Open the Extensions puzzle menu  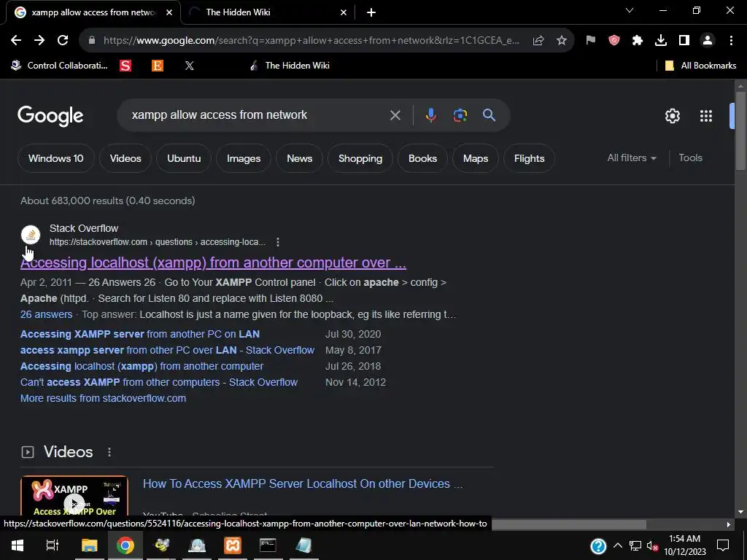[x=638, y=41]
